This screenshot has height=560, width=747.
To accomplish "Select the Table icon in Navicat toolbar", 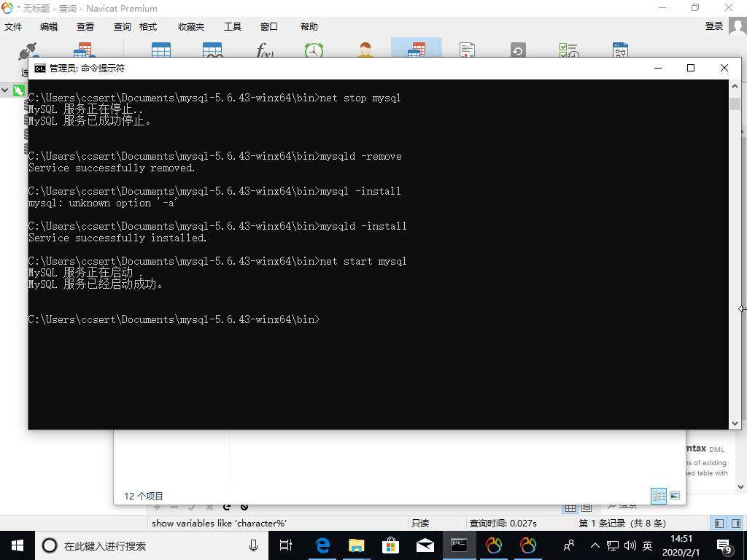I will pos(161,50).
